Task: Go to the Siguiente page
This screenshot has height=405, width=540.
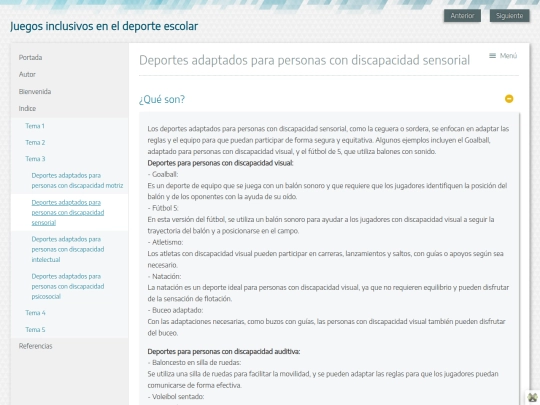Action: [x=509, y=16]
